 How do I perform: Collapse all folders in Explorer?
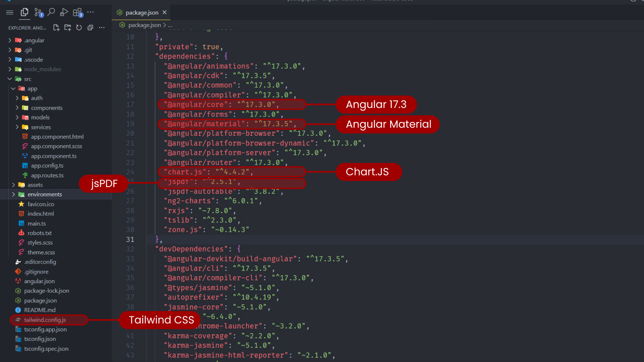click(x=90, y=27)
